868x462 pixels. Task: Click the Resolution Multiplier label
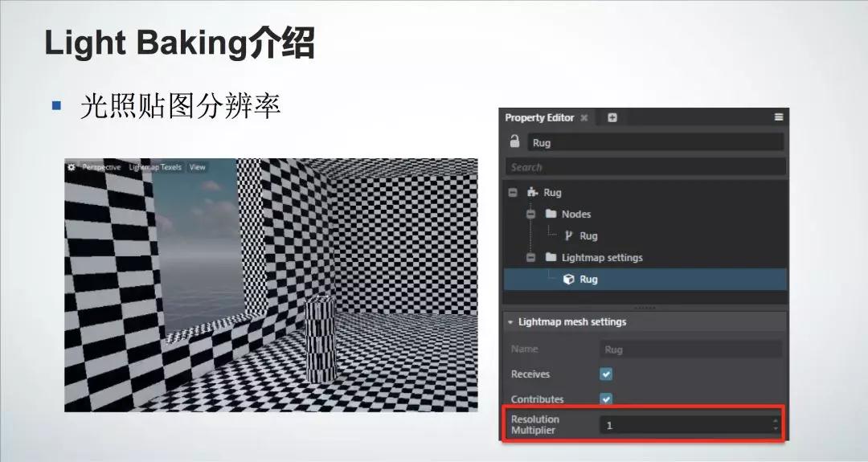pyautogui.click(x=534, y=425)
